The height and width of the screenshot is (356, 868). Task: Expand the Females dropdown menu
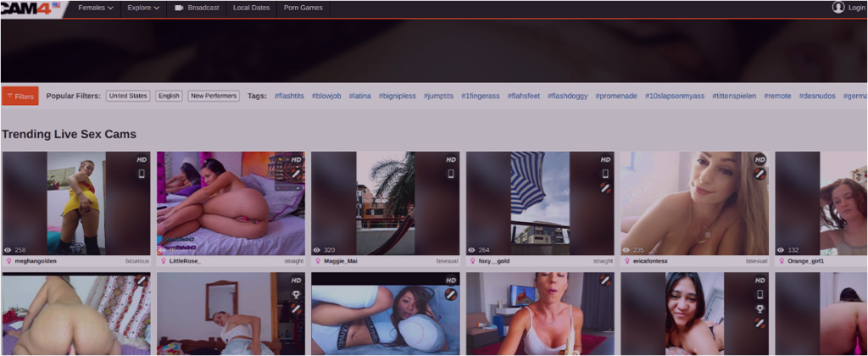95,8
